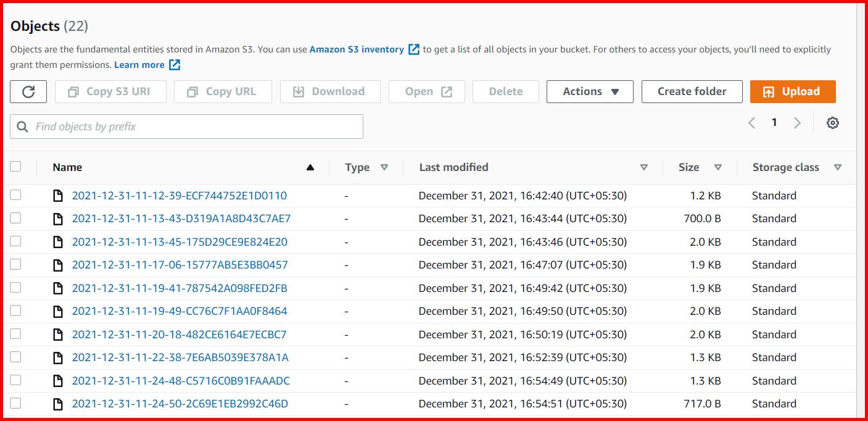
Task: Click the Create folder button
Action: point(692,91)
